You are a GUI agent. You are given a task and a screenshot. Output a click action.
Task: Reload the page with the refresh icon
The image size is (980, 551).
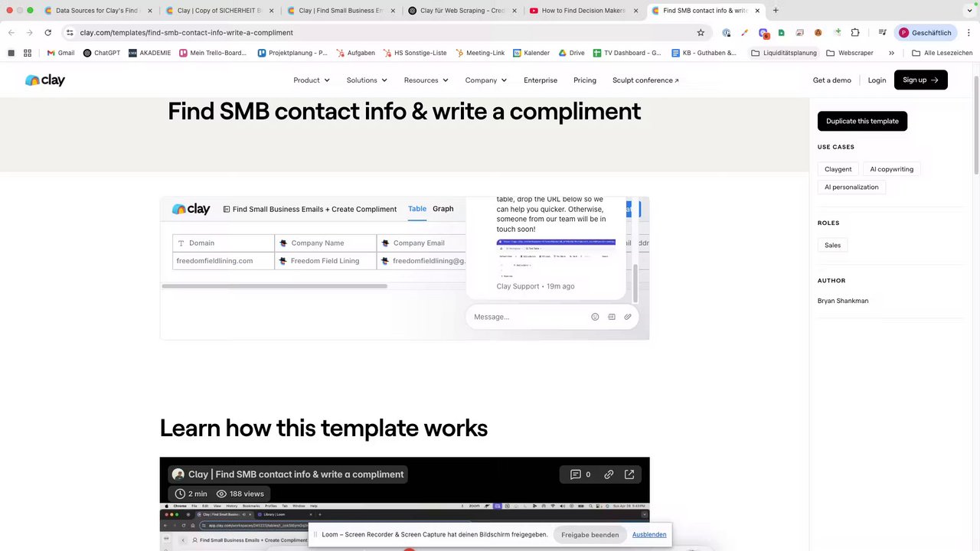tap(47, 33)
